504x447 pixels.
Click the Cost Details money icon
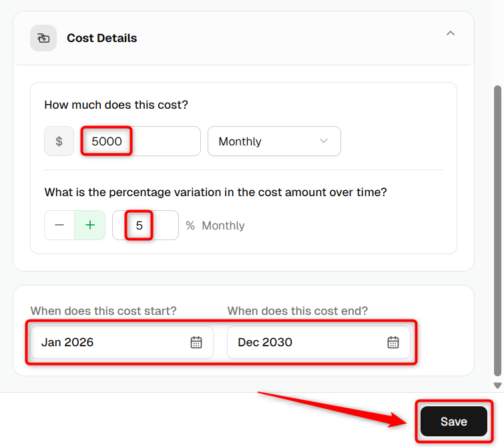tap(43, 38)
